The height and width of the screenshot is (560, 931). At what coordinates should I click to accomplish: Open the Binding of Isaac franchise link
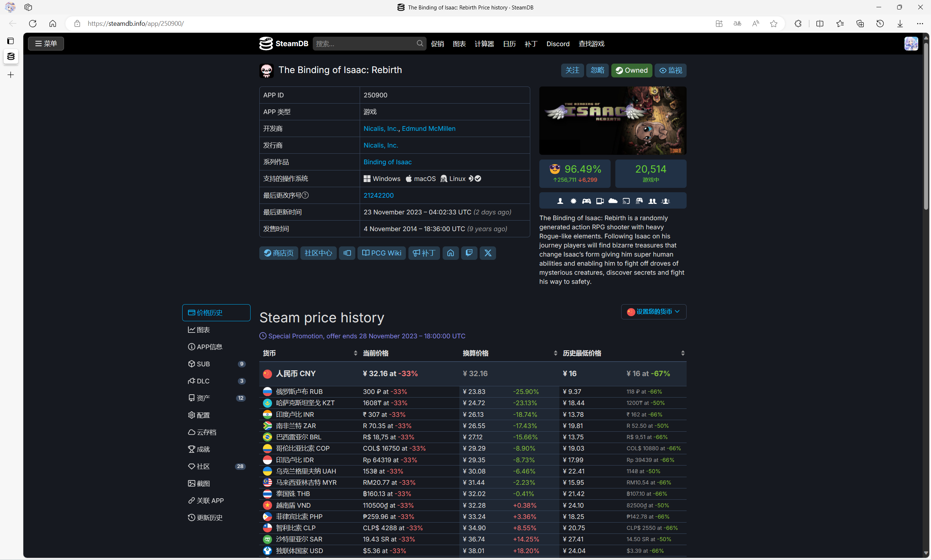tap(387, 162)
